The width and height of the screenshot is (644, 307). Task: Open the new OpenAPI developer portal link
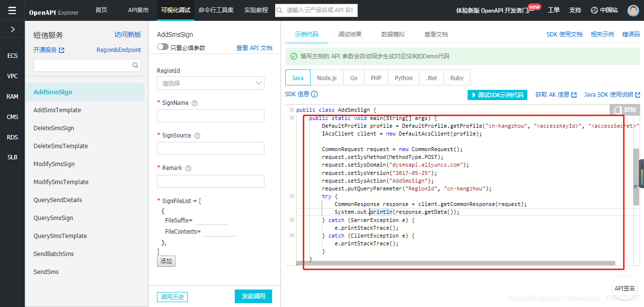(495, 10)
